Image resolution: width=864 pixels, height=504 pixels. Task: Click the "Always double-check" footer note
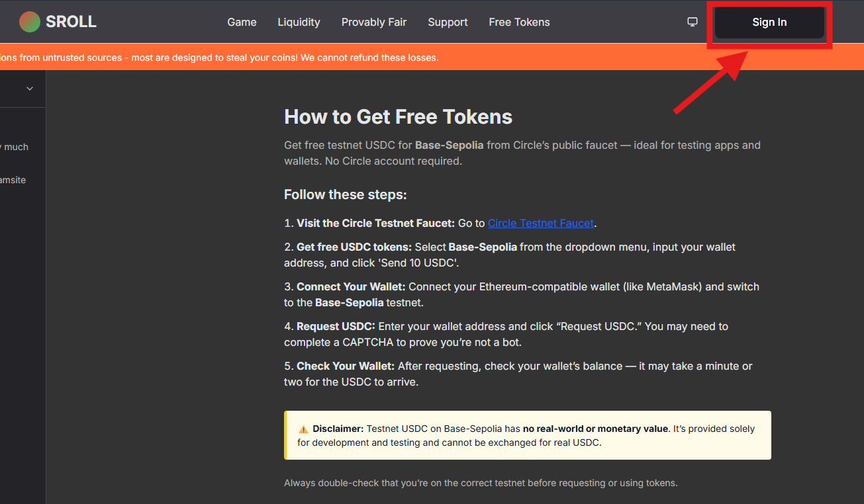(x=481, y=483)
